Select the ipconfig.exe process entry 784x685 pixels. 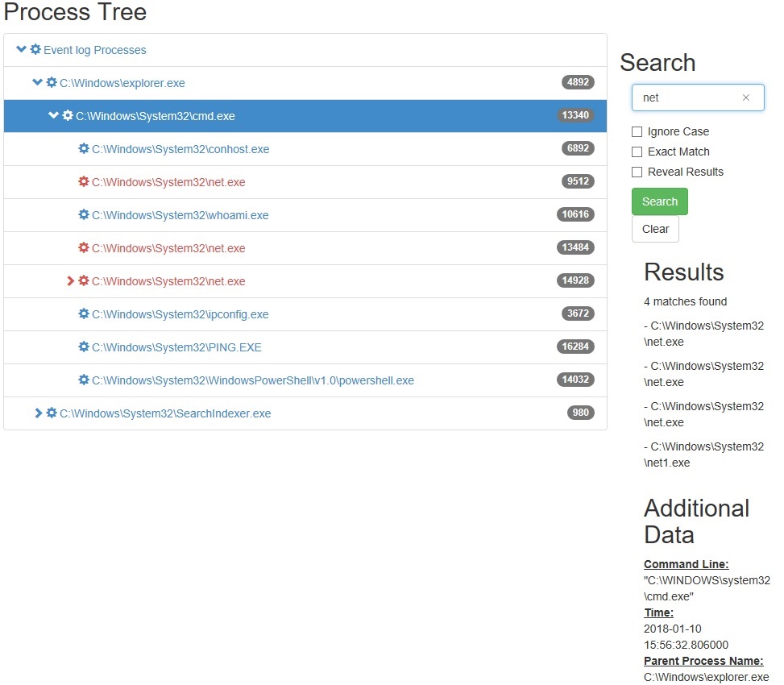[x=180, y=314]
